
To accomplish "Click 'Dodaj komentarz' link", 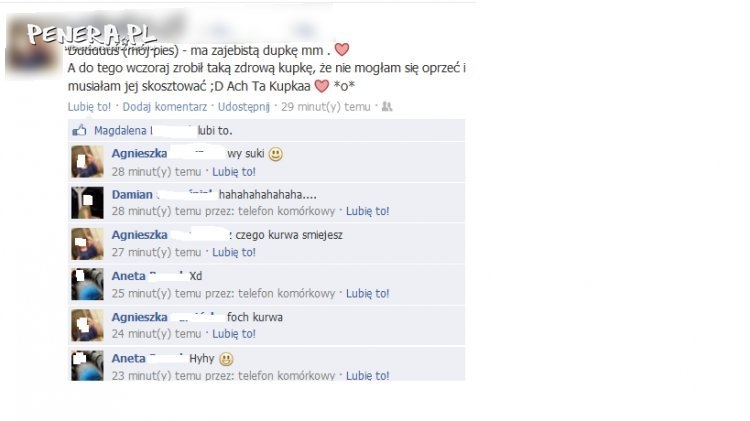I will [x=165, y=107].
